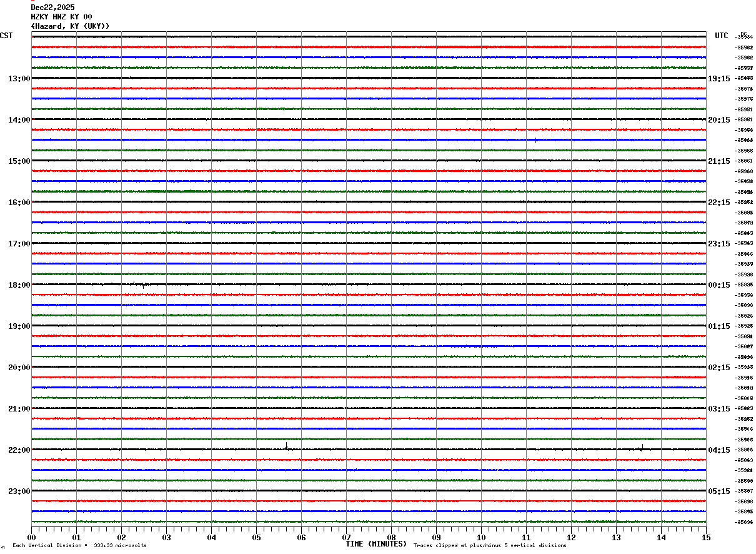The height and width of the screenshot is (554, 756).
Task: Click minute tick label 09 on time axis
Action: pos(436,537)
